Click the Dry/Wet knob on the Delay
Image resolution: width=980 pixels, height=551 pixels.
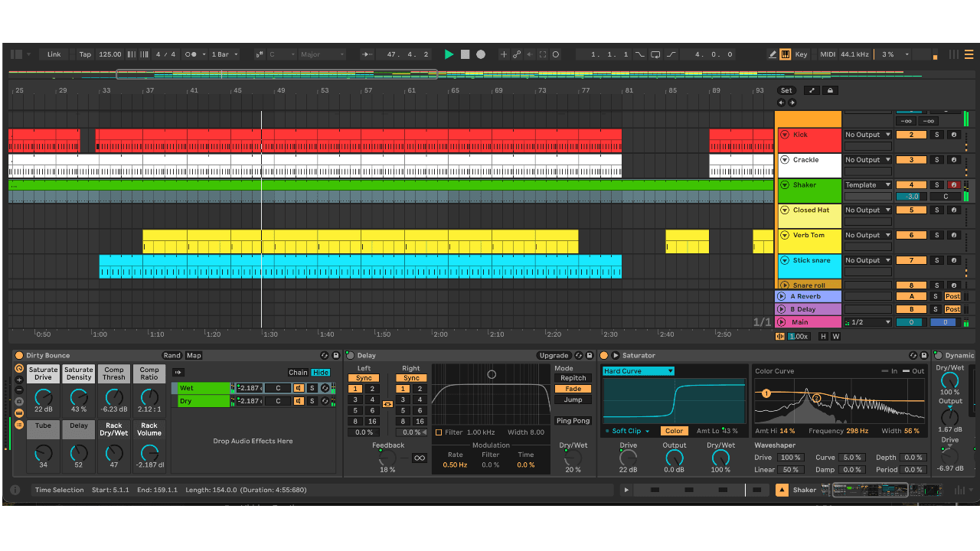(x=573, y=458)
